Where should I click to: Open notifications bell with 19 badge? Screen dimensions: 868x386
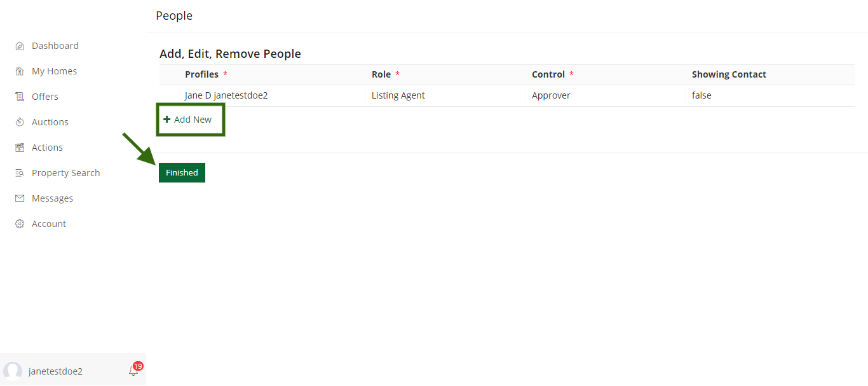coord(135,369)
